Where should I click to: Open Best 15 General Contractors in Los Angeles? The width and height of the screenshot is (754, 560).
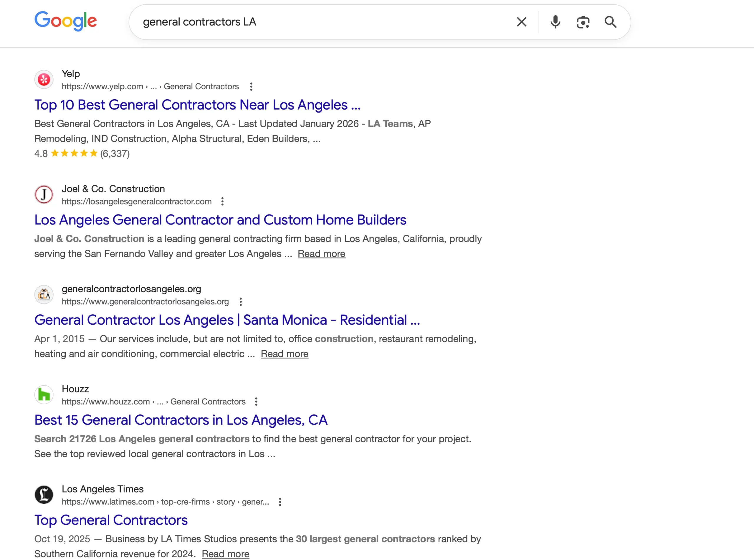click(x=181, y=420)
